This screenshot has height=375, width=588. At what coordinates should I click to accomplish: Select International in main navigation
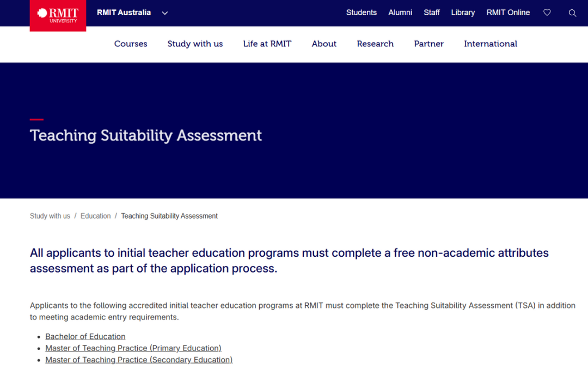click(490, 44)
